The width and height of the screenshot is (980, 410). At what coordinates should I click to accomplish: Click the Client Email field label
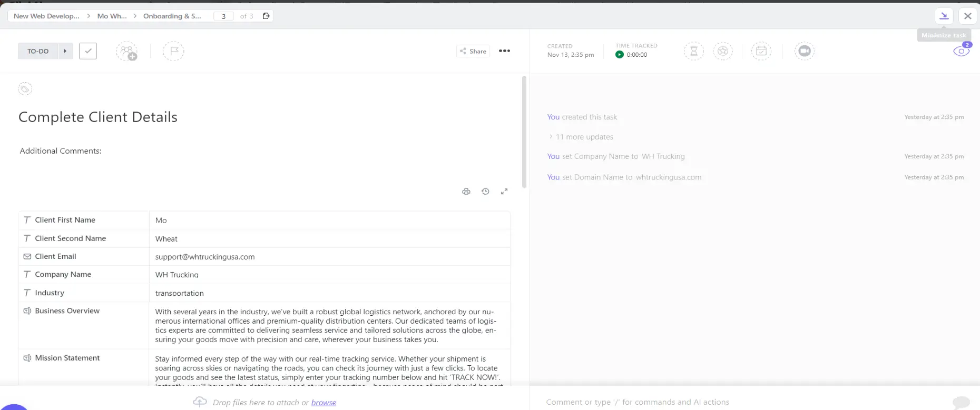pyautogui.click(x=55, y=256)
